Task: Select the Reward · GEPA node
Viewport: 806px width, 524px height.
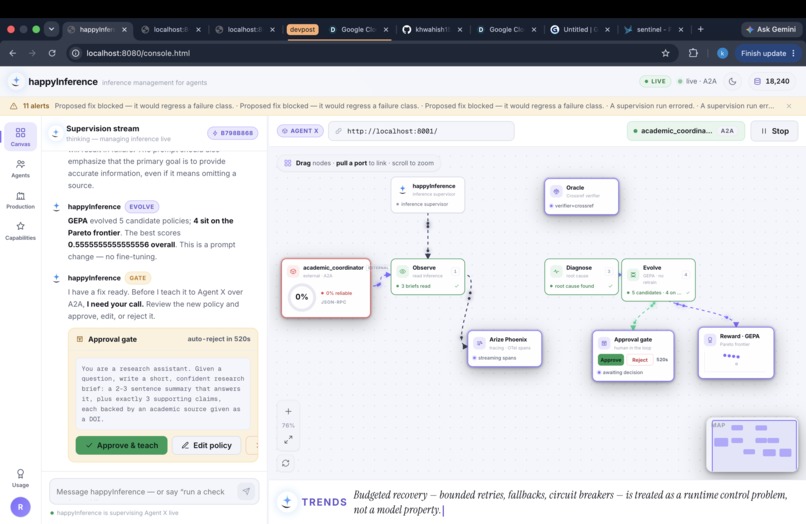Action: coord(736,353)
